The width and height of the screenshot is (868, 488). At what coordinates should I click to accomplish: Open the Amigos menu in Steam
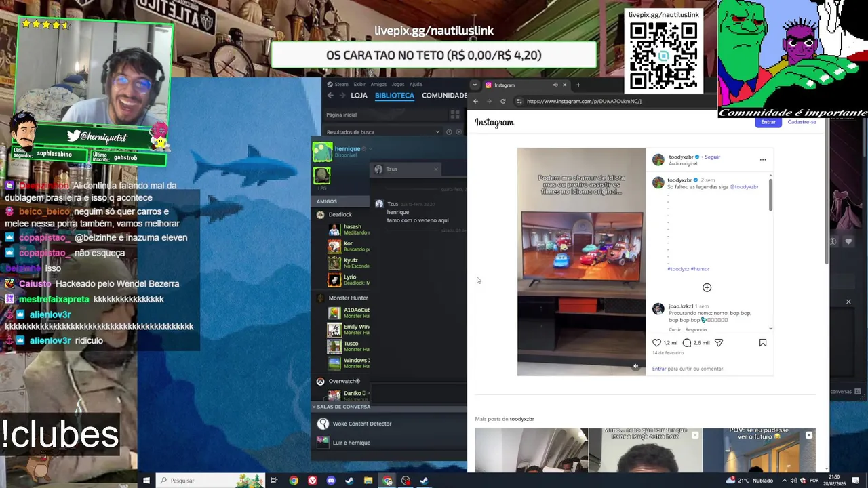point(378,85)
